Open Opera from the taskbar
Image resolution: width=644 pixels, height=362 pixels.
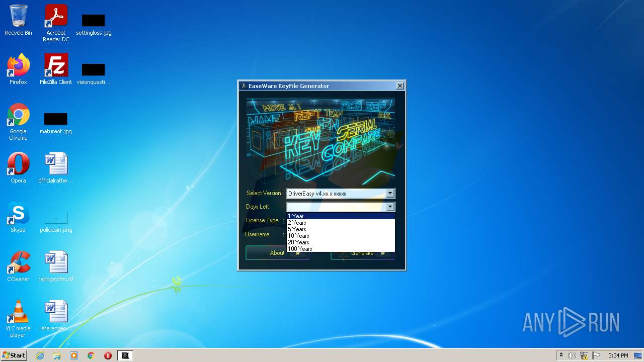pyautogui.click(x=108, y=355)
